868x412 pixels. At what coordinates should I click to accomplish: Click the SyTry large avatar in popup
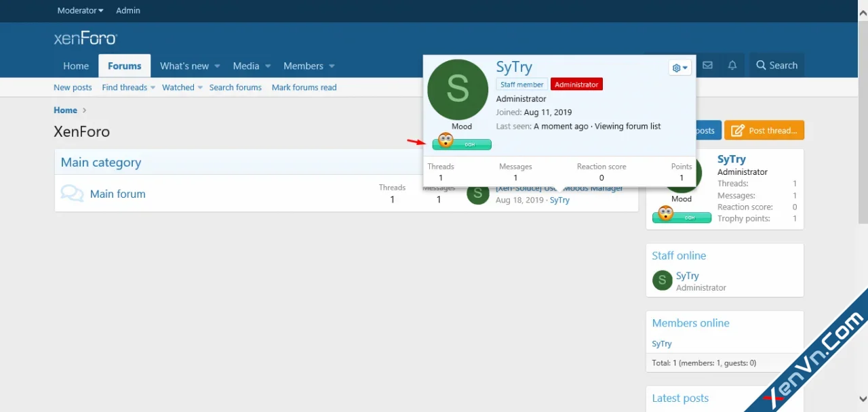point(458,89)
